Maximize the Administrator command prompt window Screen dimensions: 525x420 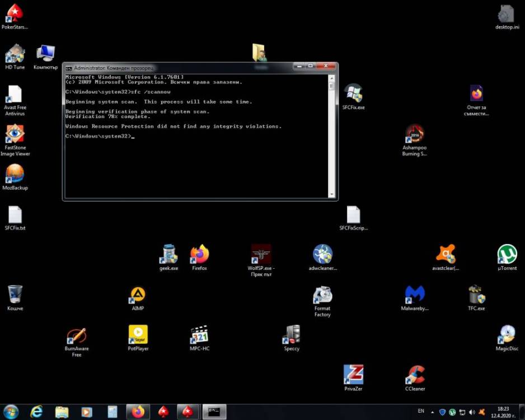tap(311, 66)
